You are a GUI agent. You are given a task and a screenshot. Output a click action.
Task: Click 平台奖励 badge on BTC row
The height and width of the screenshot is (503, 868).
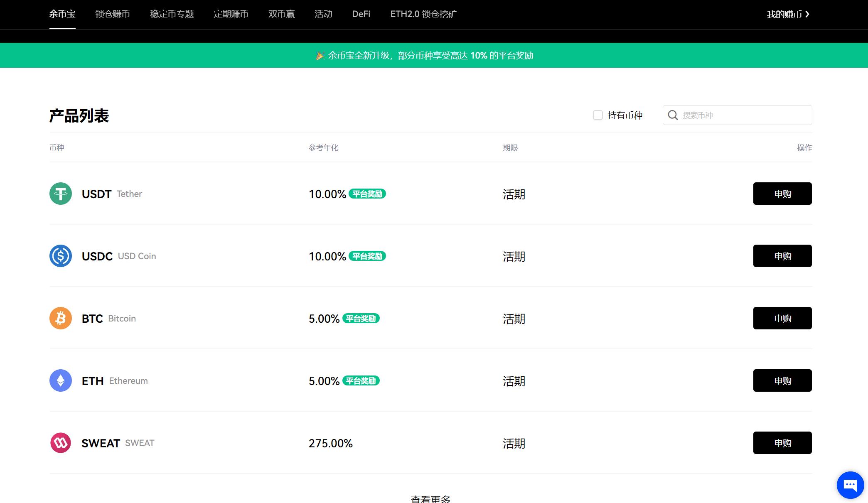(x=361, y=319)
